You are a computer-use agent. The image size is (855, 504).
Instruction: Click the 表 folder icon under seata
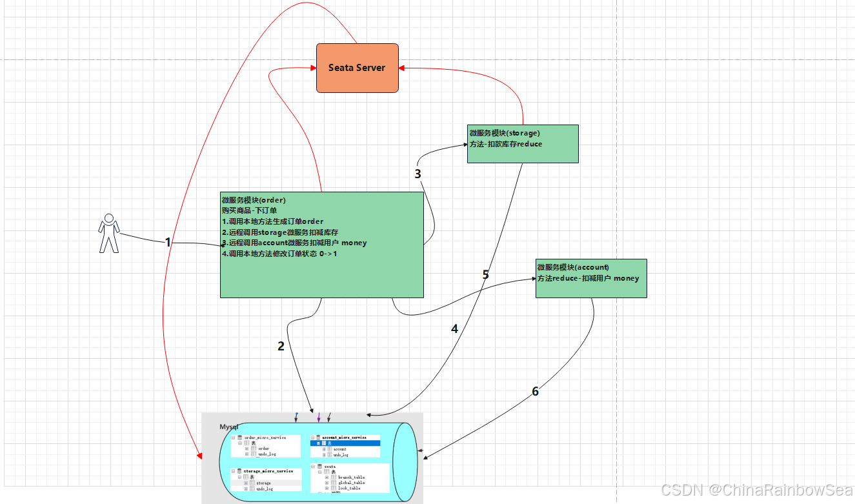coord(327,472)
